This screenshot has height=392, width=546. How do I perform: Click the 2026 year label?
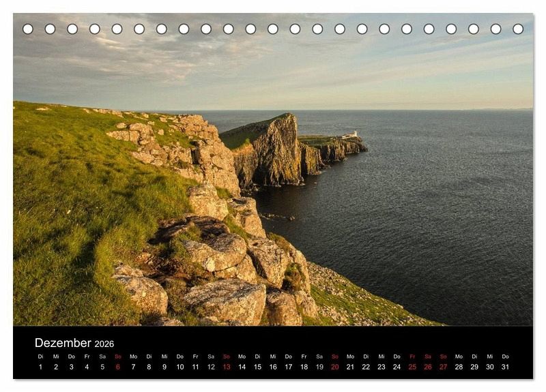pos(104,344)
